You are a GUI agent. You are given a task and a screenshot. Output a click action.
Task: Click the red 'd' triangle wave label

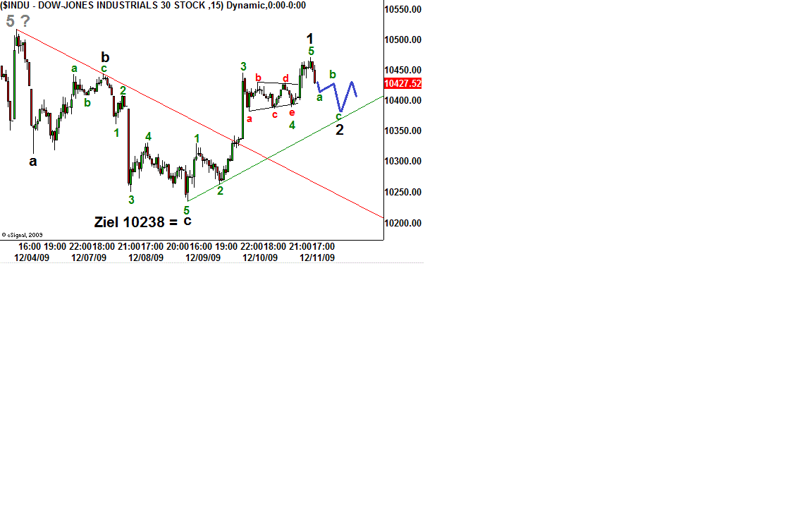pos(286,78)
